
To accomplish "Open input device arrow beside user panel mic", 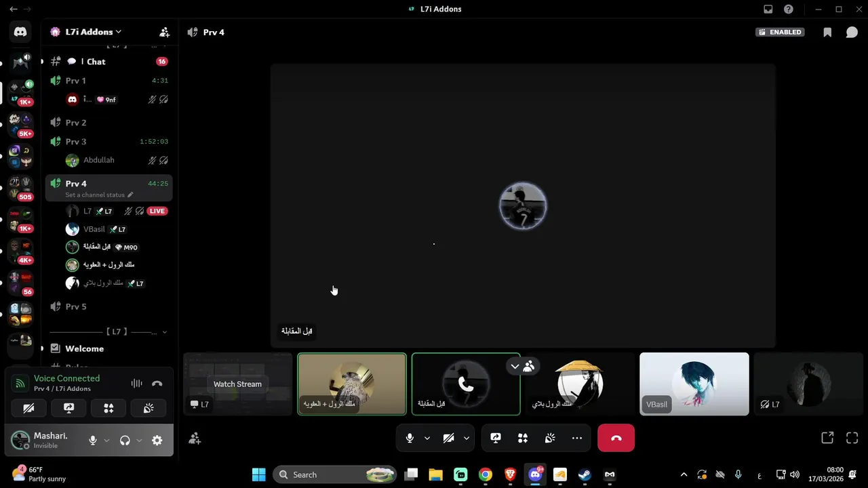I will pyautogui.click(x=106, y=441).
